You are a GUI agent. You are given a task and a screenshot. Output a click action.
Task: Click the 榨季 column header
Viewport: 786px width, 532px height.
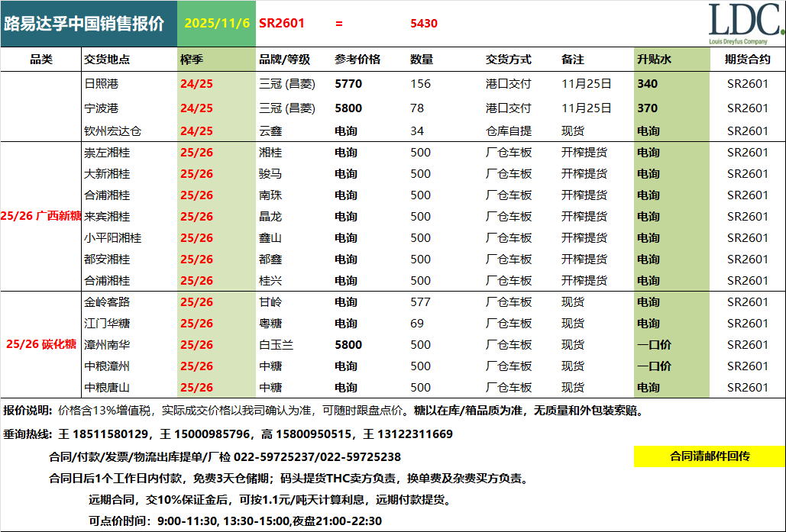click(192, 60)
